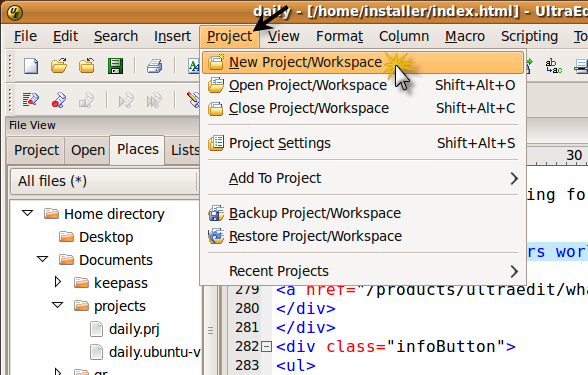This screenshot has width=588, height=375.
Task: Click the New File toolbar icon
Action: [31, 66]
